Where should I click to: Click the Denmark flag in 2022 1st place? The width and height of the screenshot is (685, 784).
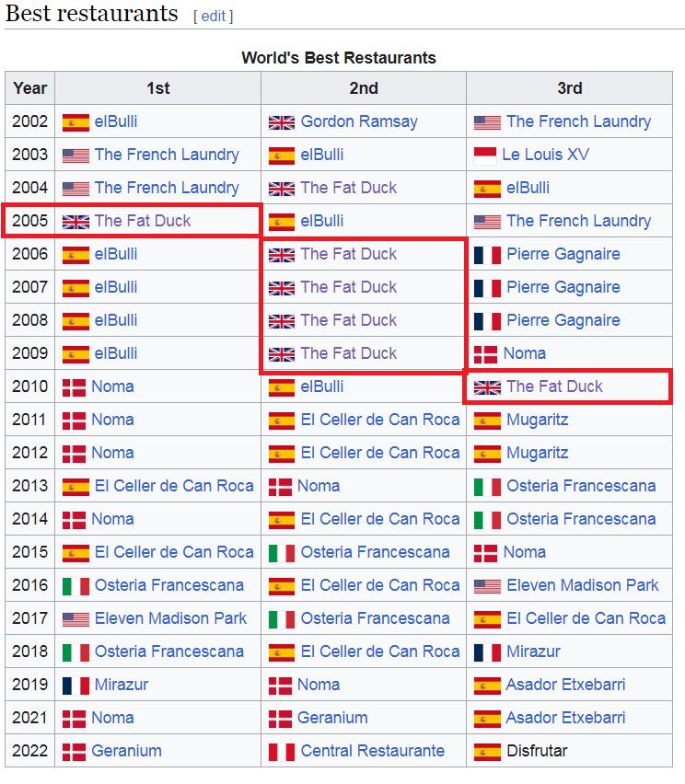click(x=74, y=752)
